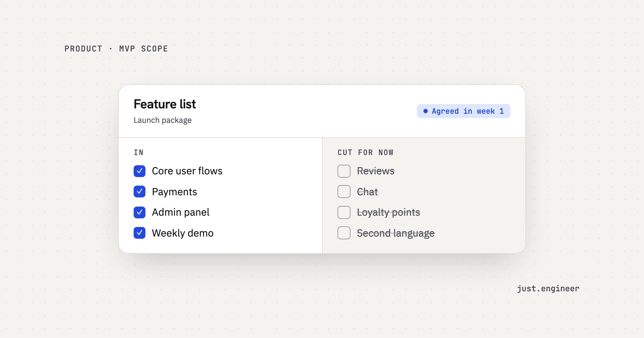
Task: Click the Core user flows label
Action: [187, 171]
